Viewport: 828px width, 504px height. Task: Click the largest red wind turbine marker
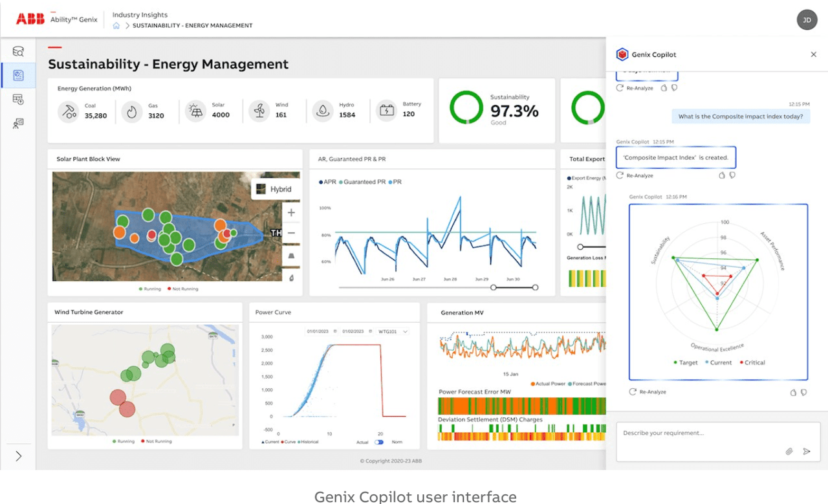pos(118,397)
